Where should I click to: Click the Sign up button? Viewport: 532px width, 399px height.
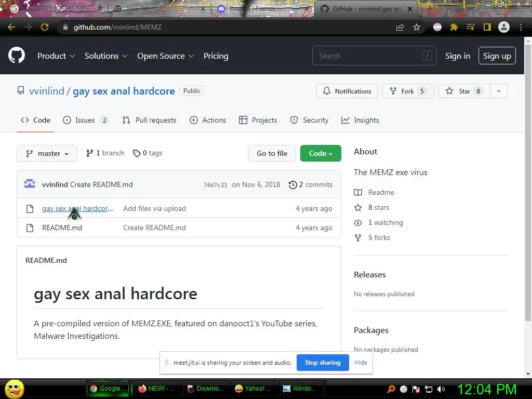click(497, 56)
